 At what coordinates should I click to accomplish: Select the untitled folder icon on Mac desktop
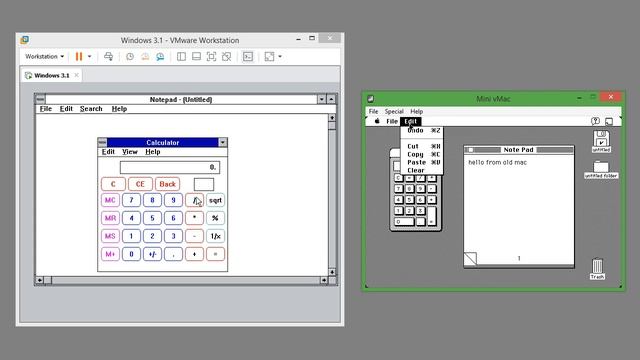[x=601, y=169]
